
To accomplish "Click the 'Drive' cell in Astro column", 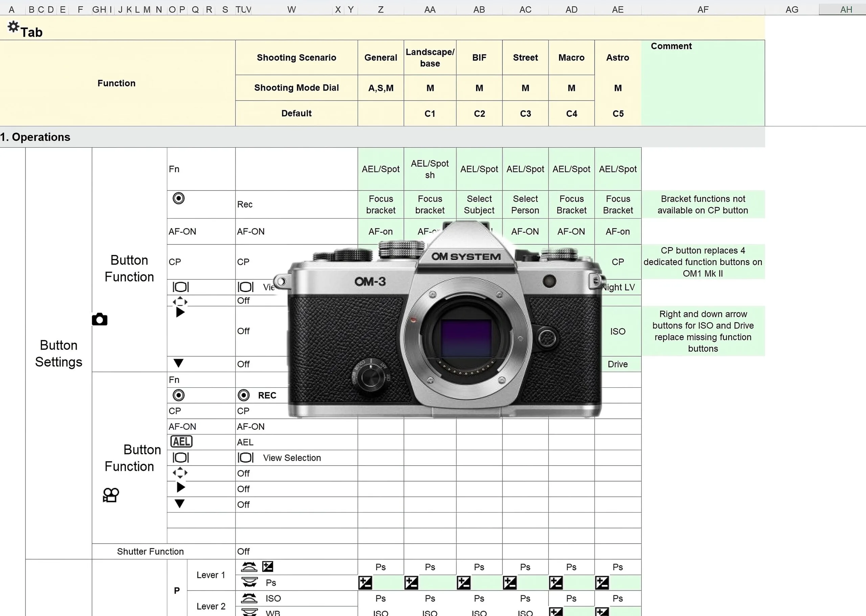I will click(618, 364).
